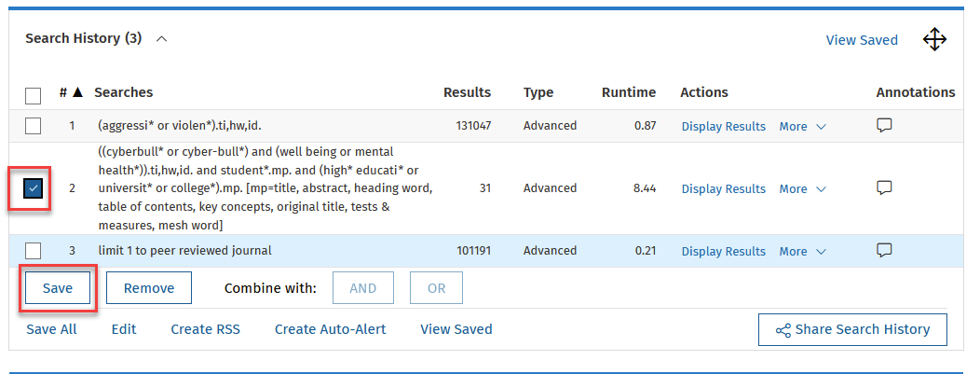Click Create Auto-Alert link
This screenshot has height=374, width=980.
coord(330,329)
